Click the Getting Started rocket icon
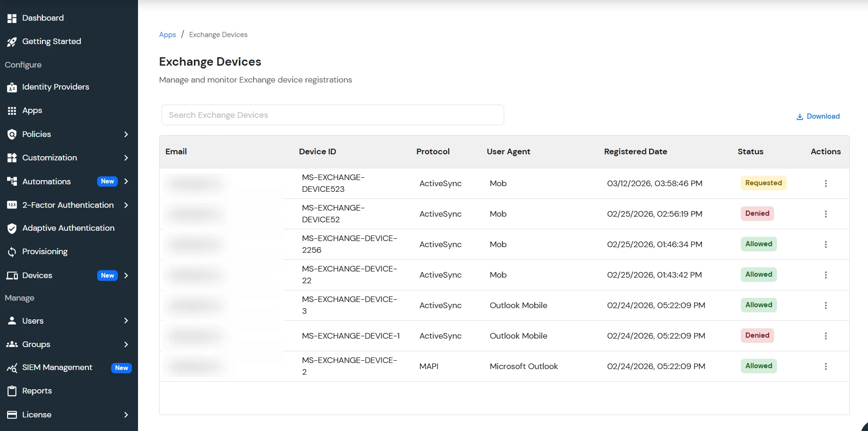Screen dimensions: 868x431 [12, 42]
